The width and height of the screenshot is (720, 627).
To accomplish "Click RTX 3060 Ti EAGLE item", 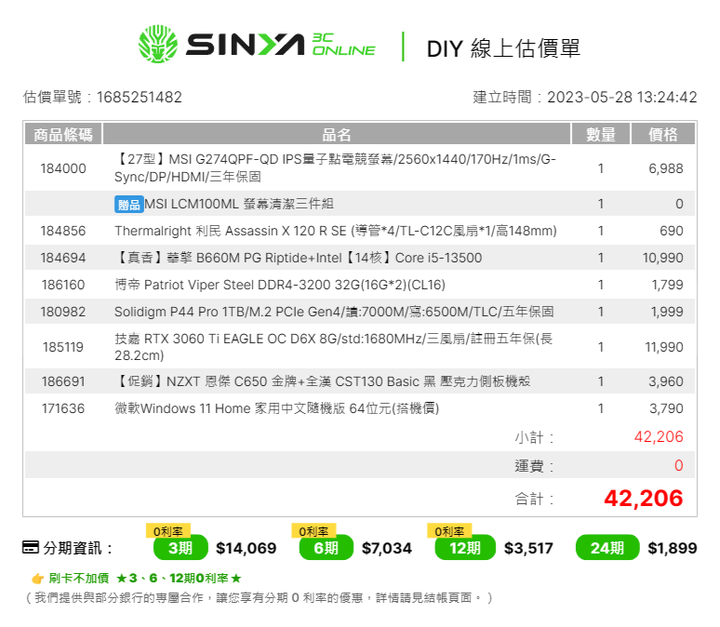I will click(333, 347).
